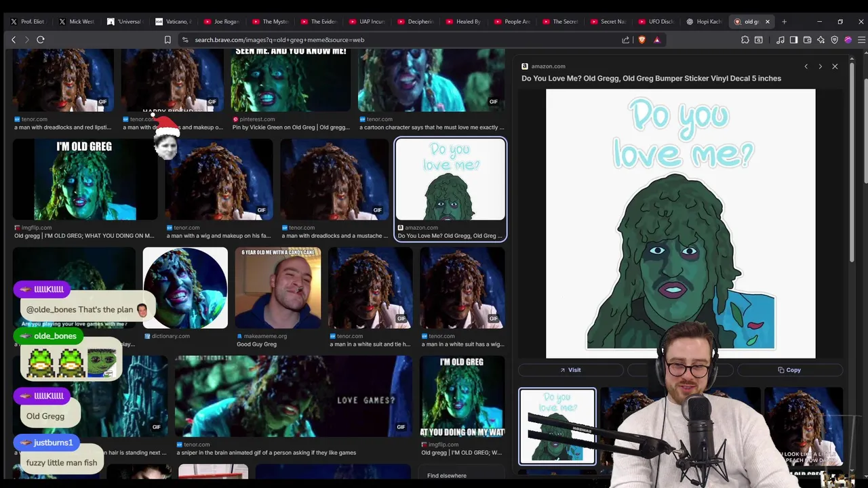This screenshot has height=488, width=868.
Task: Select the Good Guy Greg thumbnail
Action: tap(278, 288)
